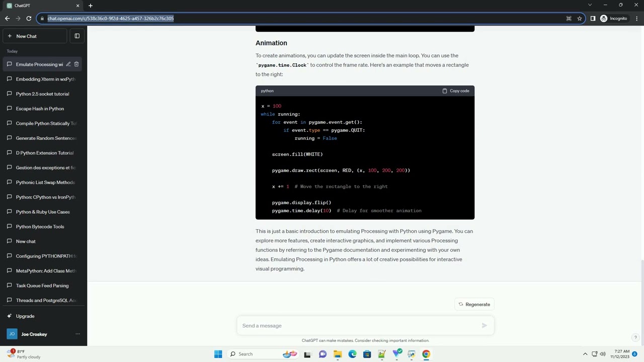The image size is (644, 362).
Task: Click the network tray icon
Action: (x=594, y=354)
